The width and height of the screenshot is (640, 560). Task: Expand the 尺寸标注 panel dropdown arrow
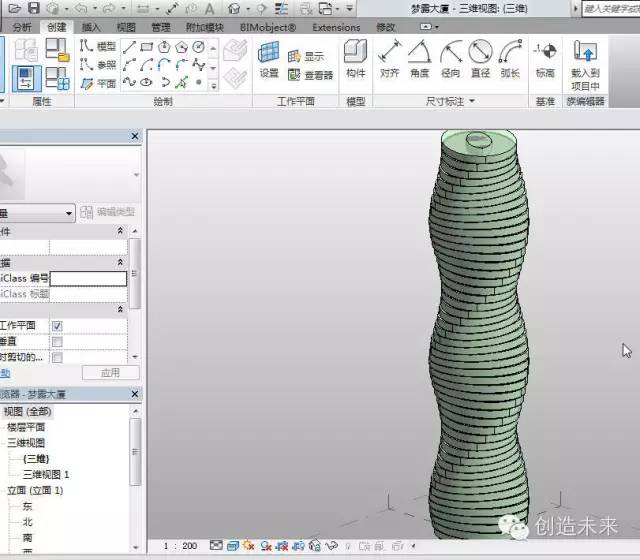click(x=472, y=102)
